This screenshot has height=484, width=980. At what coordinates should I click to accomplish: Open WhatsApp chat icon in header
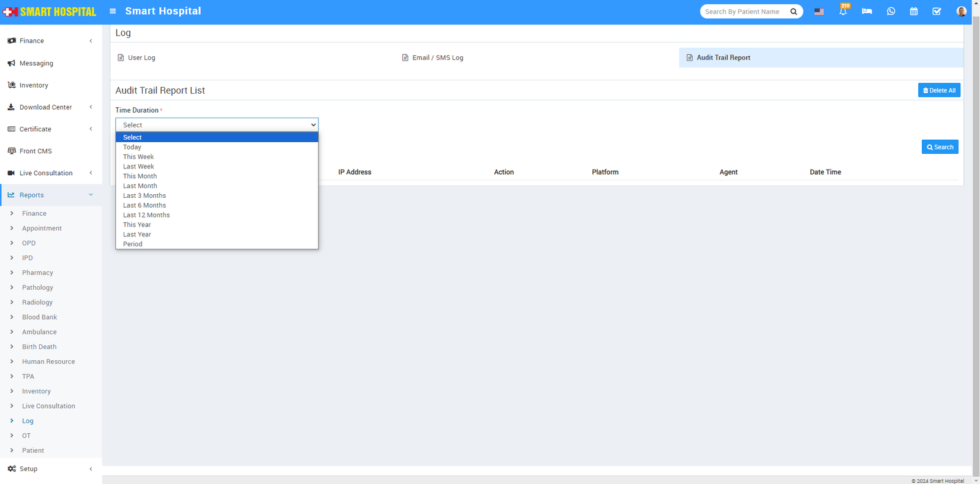pos(891,12)
